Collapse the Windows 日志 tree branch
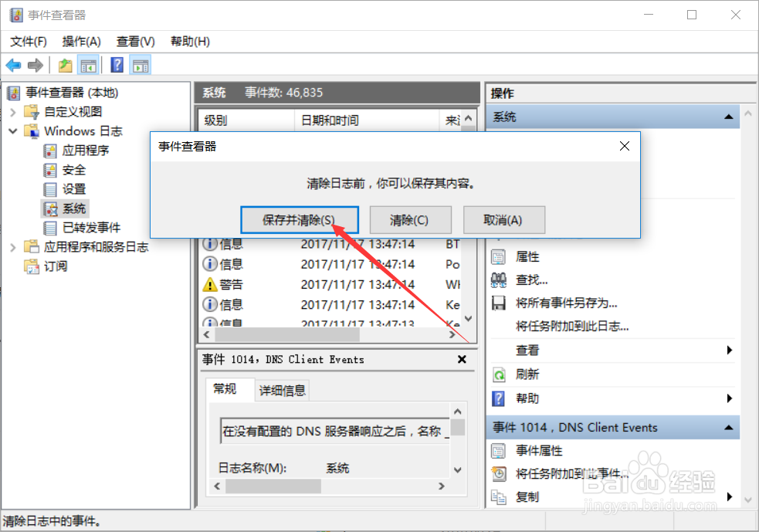This screenshot has height=532, width=759. [12, 130]
